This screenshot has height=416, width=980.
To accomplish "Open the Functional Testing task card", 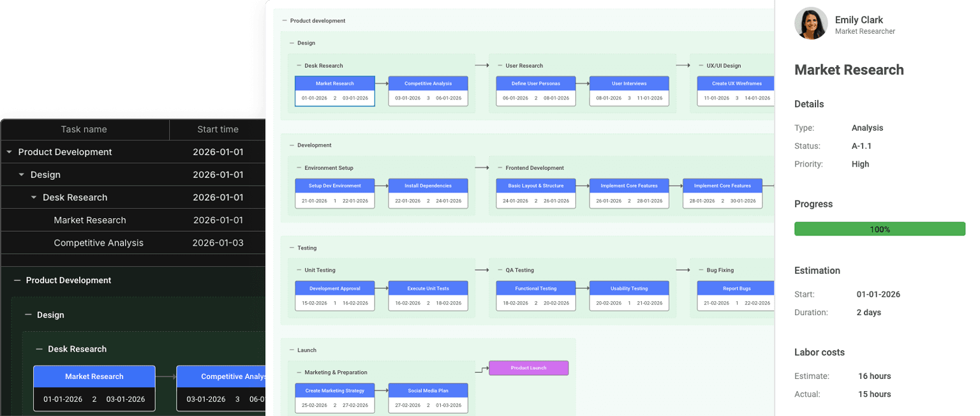I will [536, 296].
